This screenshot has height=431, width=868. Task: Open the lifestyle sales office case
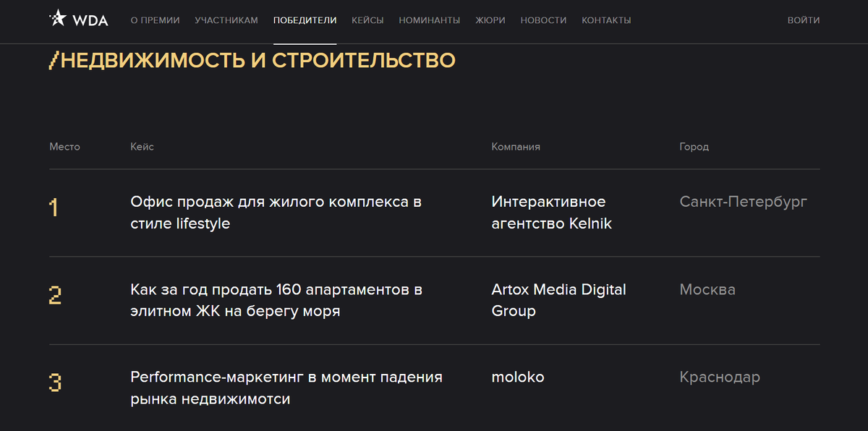(x=276, y=213)
